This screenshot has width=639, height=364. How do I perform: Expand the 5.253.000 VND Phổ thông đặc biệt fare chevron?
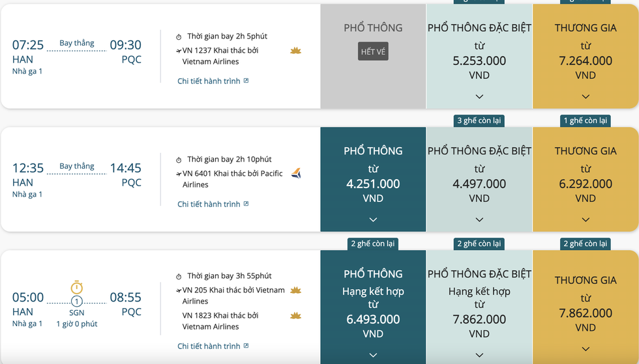click(479, 96)
